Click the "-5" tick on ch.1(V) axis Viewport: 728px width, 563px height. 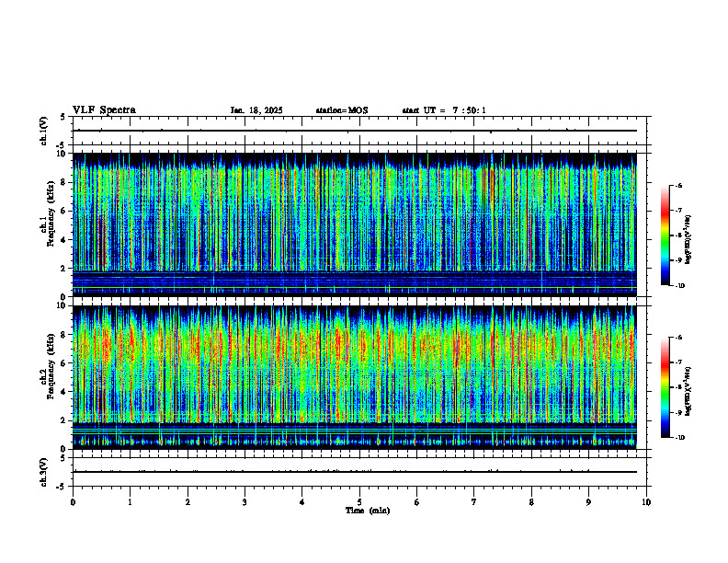62,145
